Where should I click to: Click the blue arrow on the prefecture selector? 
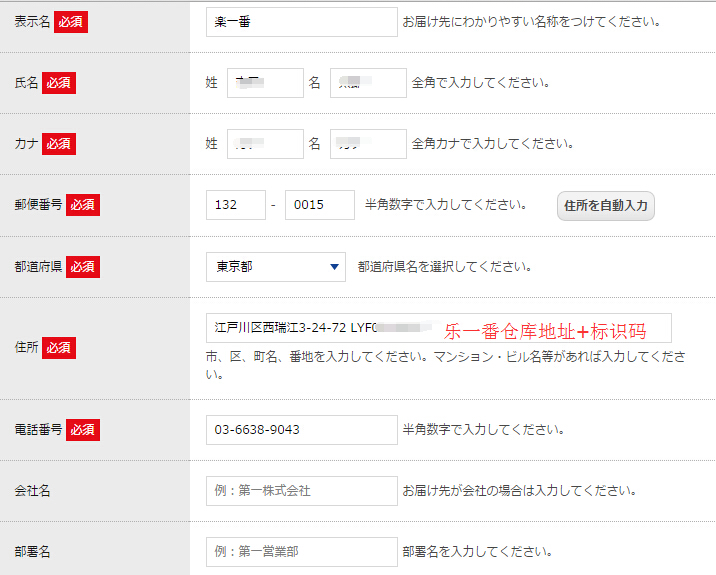334,267
